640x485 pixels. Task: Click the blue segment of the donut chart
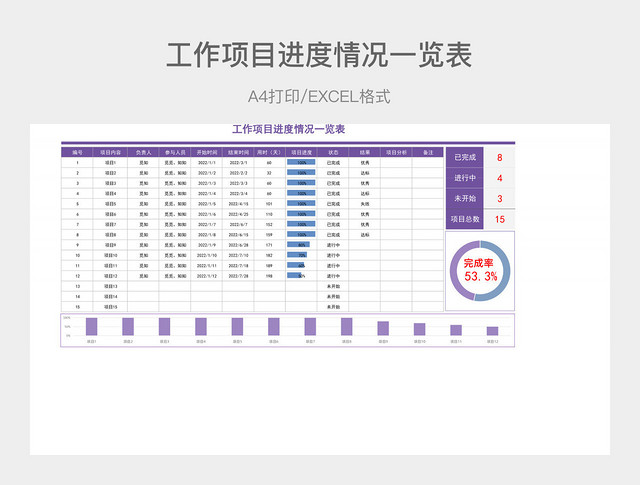(505, 271)
